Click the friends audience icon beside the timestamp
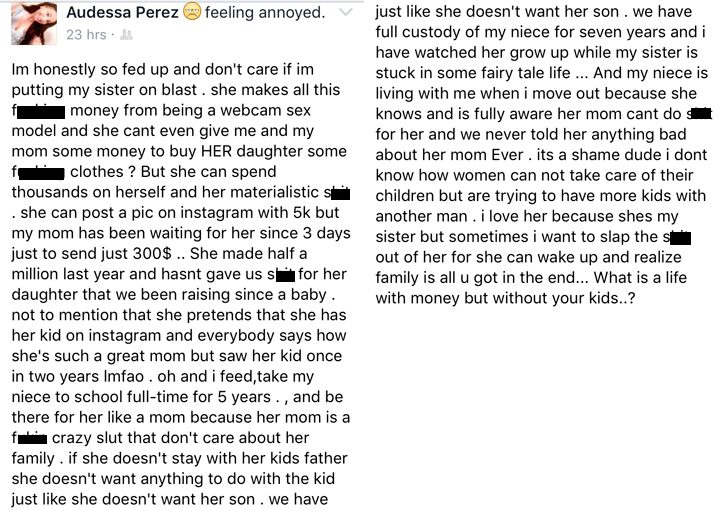The height and width of the screenshot is (510, 728). [126, 35]
